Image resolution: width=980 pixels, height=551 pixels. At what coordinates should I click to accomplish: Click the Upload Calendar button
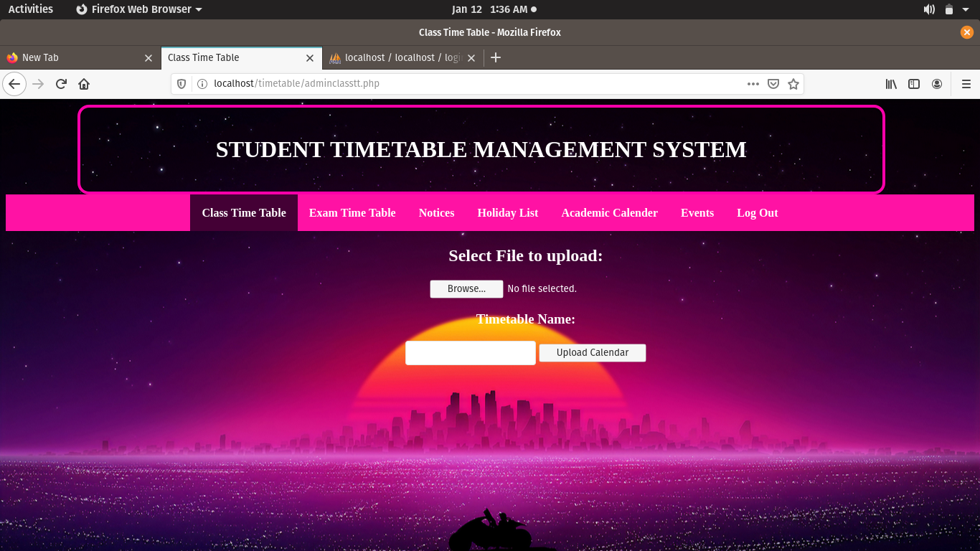click(593, 353)
